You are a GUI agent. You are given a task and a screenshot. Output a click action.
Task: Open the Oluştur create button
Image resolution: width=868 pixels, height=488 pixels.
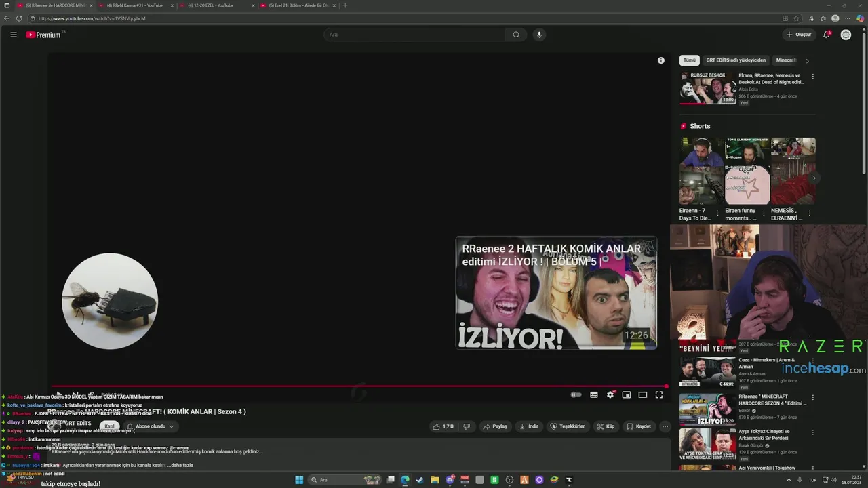[799, 35]
